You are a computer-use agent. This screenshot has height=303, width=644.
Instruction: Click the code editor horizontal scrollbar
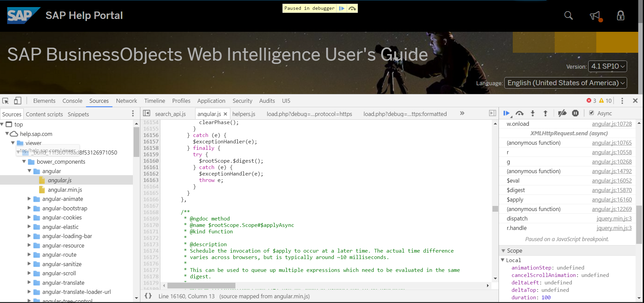click(x=201, y=285)
